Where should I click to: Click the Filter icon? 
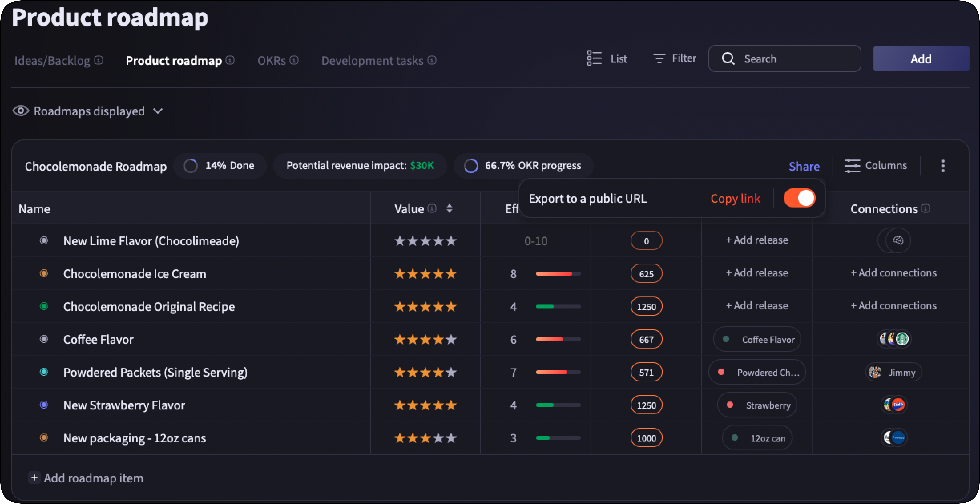click(659, 58)
